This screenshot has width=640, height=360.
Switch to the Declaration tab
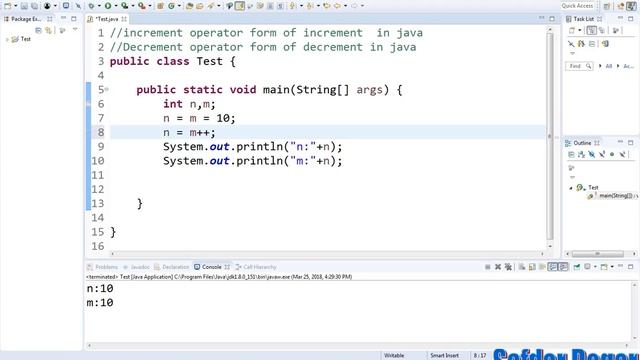(172, 267)
